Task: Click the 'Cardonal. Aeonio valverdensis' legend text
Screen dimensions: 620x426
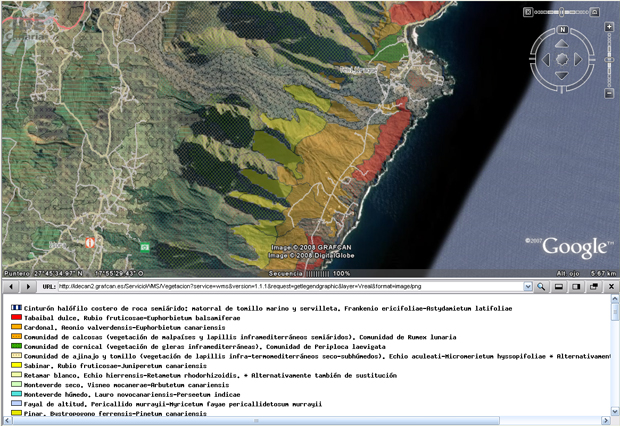Action: (x=125, y=328)
